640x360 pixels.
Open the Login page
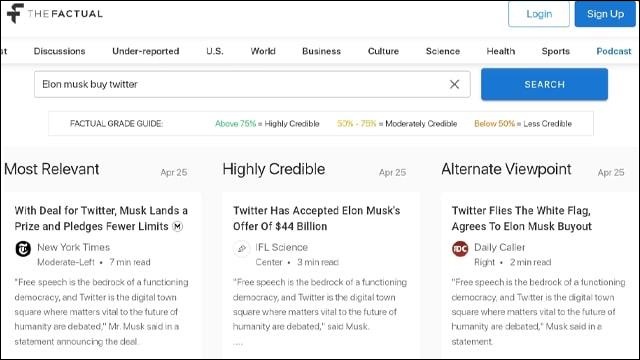tap(539, 14)
